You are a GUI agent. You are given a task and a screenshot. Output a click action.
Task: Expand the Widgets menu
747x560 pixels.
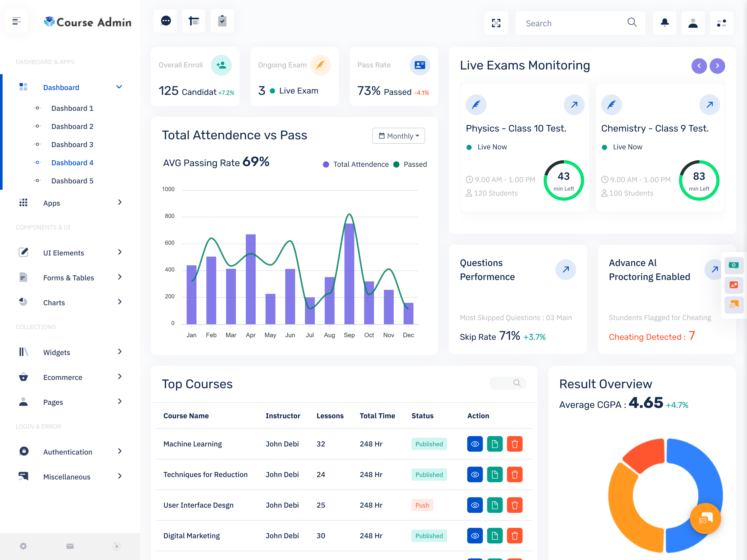click(70, 352)
